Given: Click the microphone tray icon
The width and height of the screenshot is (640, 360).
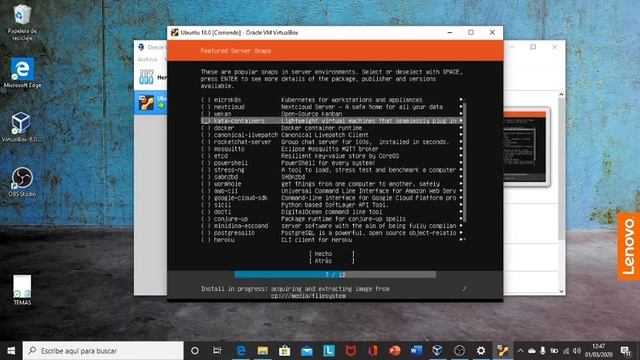Looking at the screenshot, I should pyautogui.click(x=542, y=351).
